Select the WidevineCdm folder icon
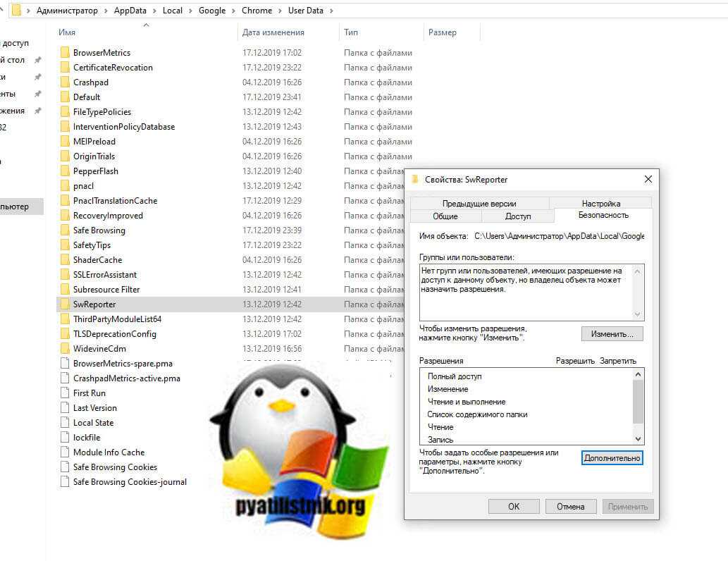Screen dimensions: 728x561 click(65, 349)
